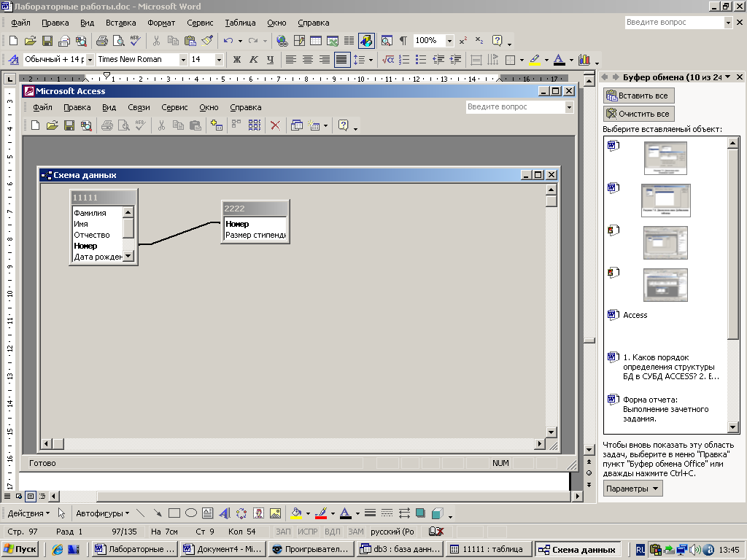Insert table from Word toolbar
Image resolution: width=747 pixels, height=560 pixels.
(x=316, y=41)
